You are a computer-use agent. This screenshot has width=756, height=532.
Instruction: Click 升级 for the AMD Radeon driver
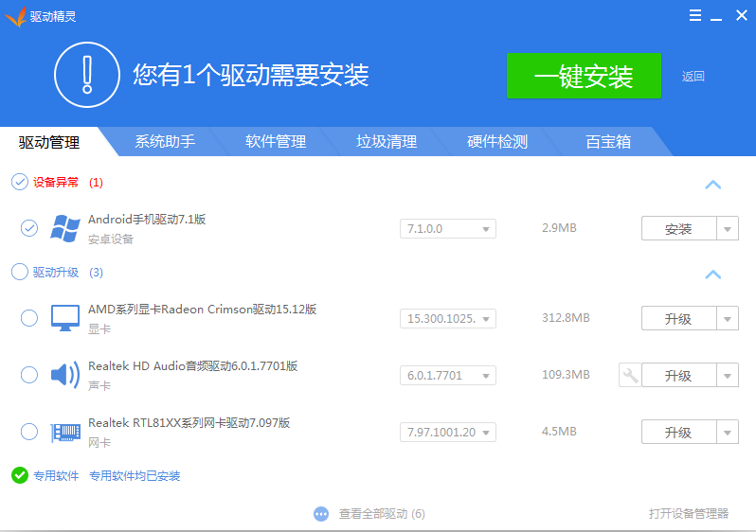click(679, 318)
